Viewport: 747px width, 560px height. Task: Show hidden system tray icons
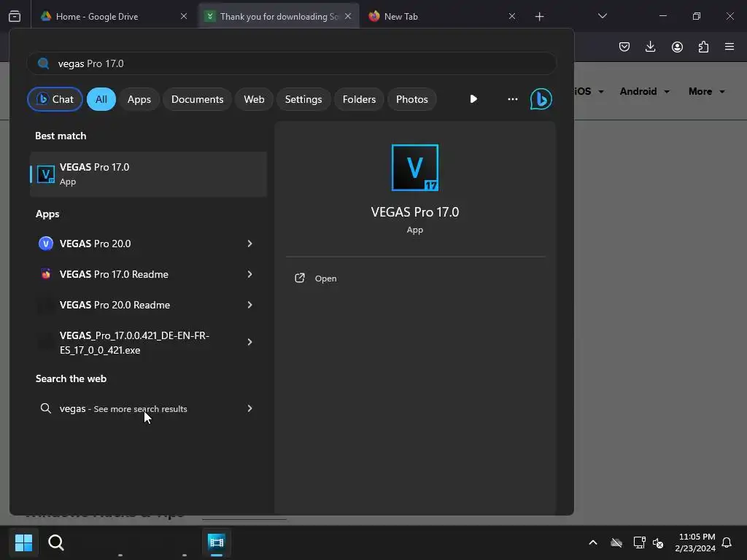[593, 542]
